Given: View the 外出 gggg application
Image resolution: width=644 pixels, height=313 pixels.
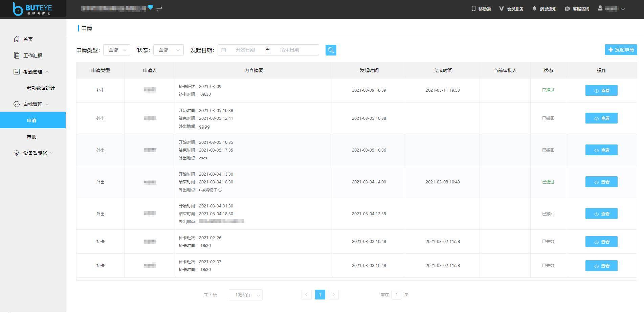Looking at the screenshot, I should (x=601, y=118).
